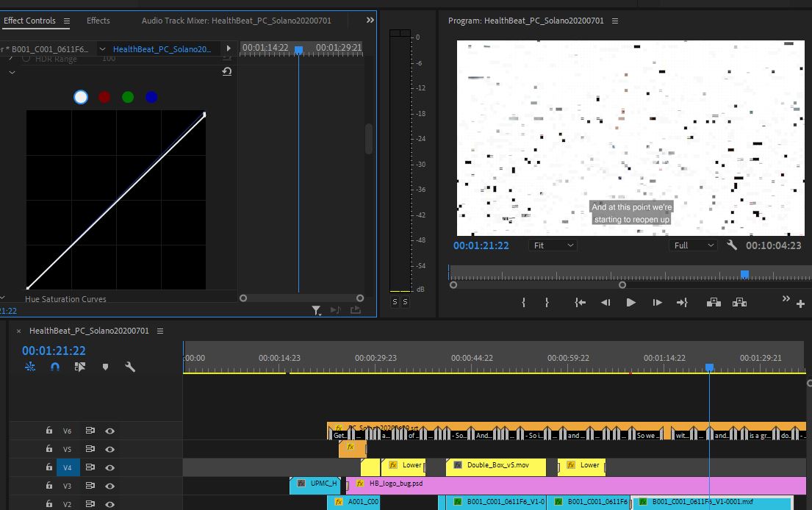Screen dimensions: 812x510
Task: Click the Extract icon in the Program monitor
Action: click(x=740, y=302)
